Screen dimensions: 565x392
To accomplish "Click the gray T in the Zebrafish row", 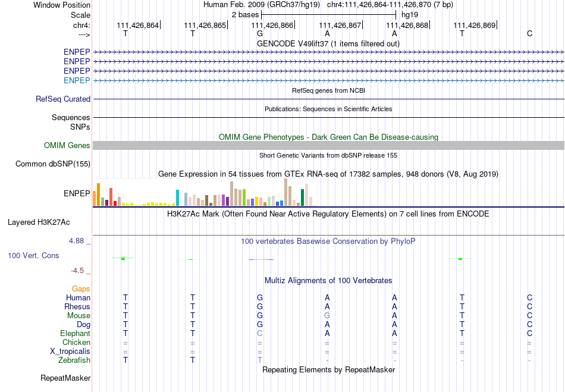I will [260, 360].
